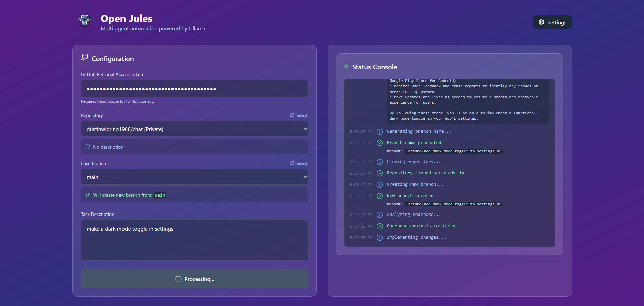Click the 6:35:07 PM timestamp

pyautogui.click(x=361, y=132)
